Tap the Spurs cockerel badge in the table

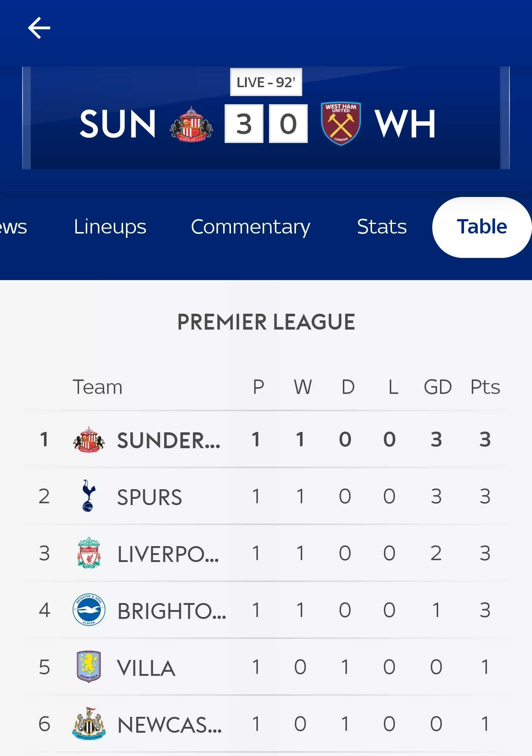pyautogui.click(x=89, y=496)
